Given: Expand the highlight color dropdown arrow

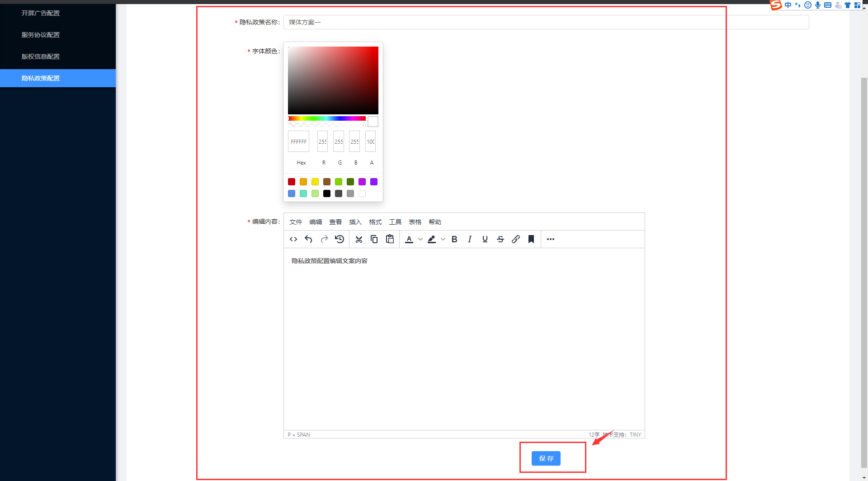Looking at the screenshot, I should click(x=443, y=239).
